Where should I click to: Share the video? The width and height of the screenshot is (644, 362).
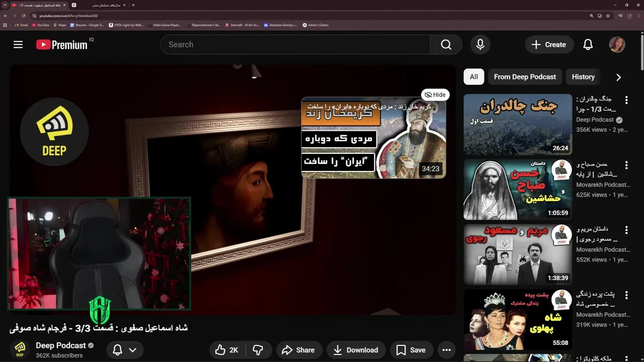click(298, 350)
